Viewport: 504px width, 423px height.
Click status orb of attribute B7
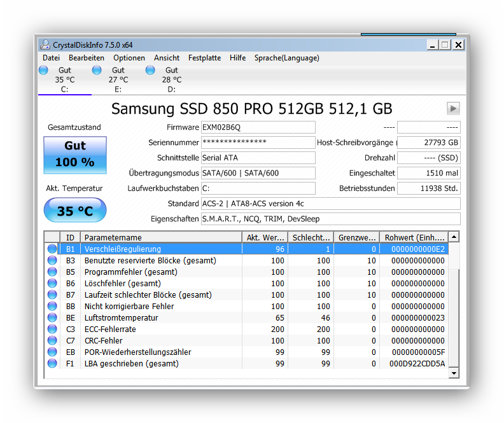(x=52, y=295)
